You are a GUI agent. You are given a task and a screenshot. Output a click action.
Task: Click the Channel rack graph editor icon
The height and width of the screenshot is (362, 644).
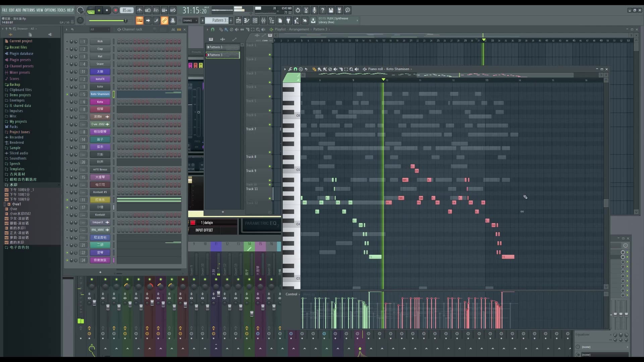pyautogui.click(x=173, y=29)
